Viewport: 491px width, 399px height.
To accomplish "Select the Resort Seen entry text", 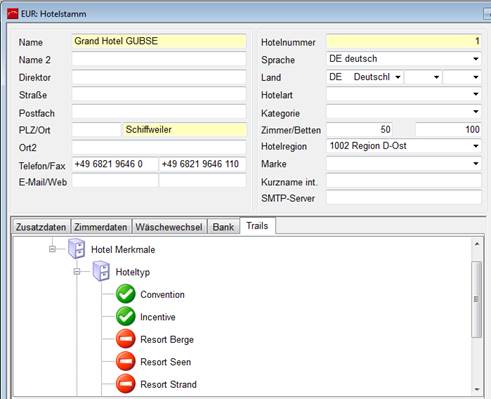I will point(166,362).
